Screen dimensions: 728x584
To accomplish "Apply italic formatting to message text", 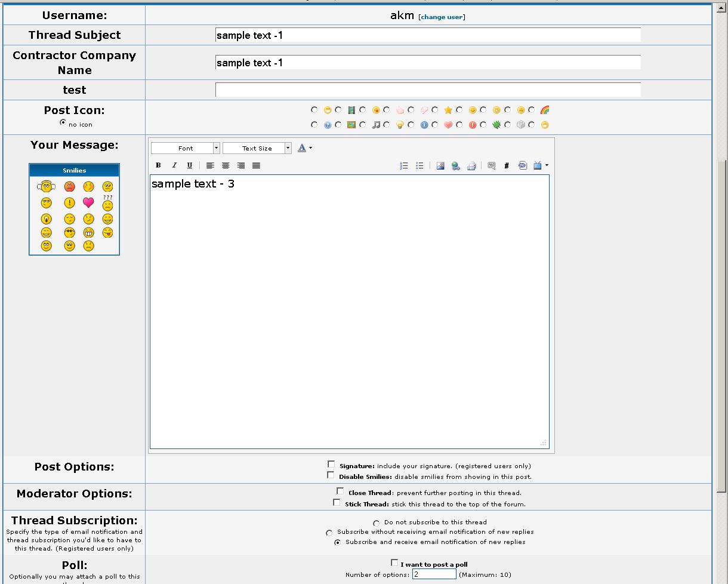I will click(x=174, y=165).
